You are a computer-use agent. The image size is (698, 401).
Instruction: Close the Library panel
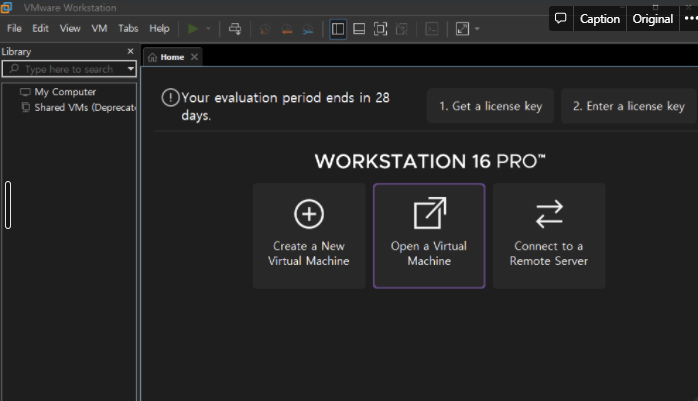(x=130, y=52)
